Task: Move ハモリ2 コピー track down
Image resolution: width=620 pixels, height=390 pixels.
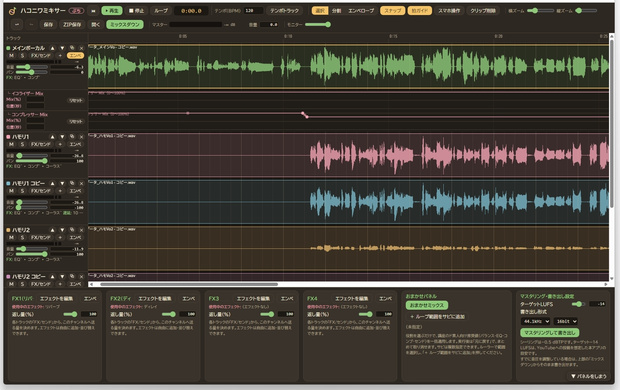Action: 62,276
